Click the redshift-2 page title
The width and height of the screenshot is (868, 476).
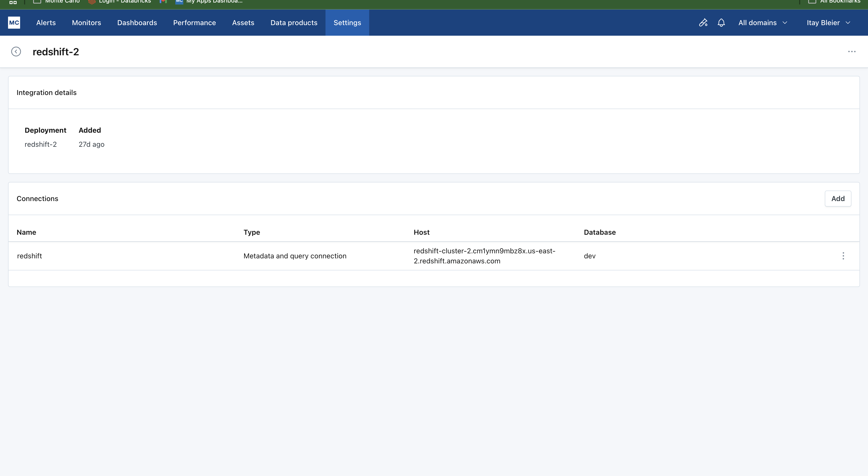[x=56, y=52]
